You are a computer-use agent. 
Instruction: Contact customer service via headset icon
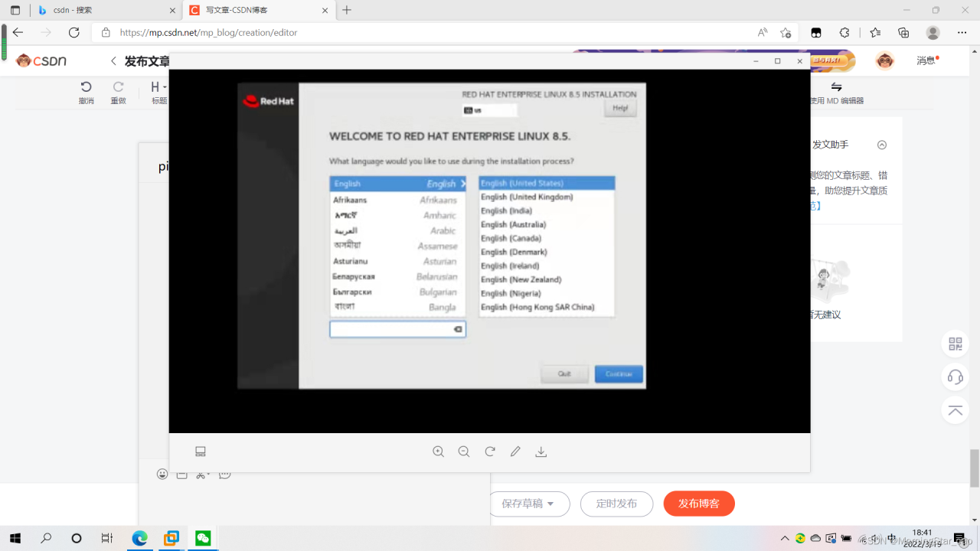[955, 377]
